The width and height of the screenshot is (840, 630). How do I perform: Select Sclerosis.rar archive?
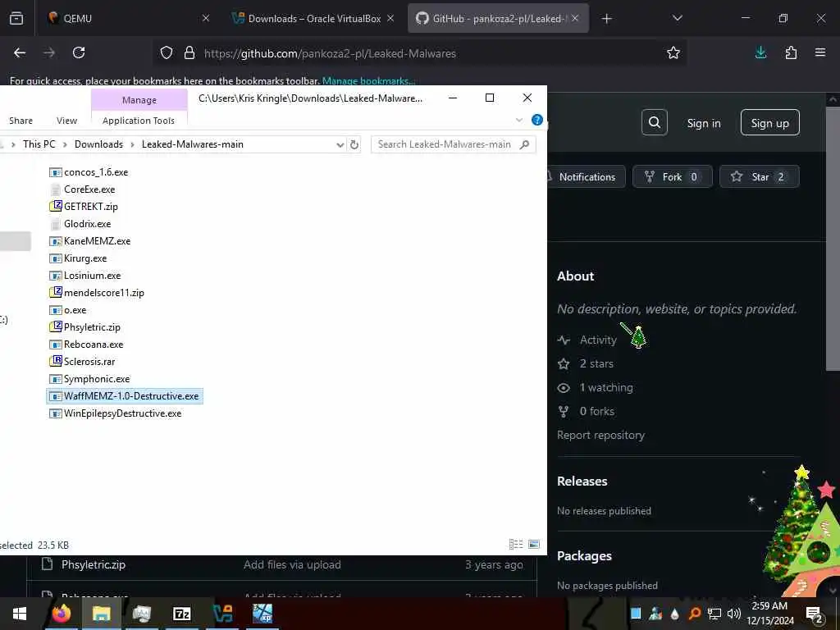[x=83, y=362]
